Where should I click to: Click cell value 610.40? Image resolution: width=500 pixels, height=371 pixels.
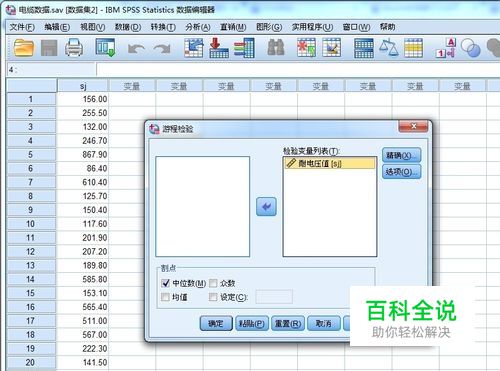(x=83, y=182)
